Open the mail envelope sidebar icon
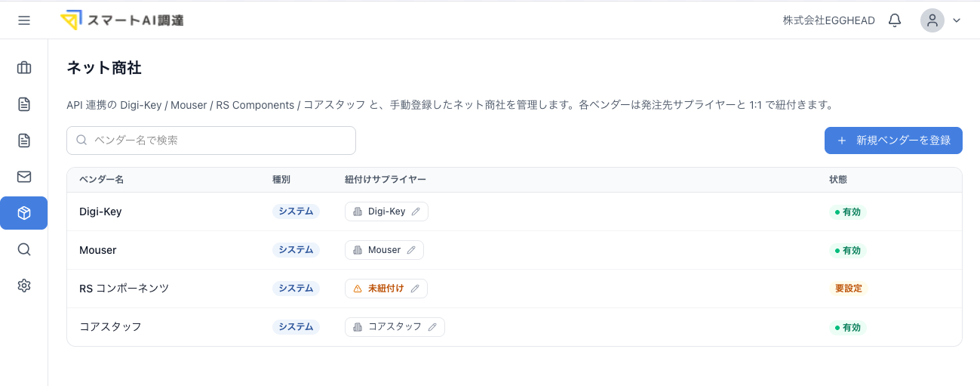The height and width of the screenshot is (386, 980). tap(24, 177)
